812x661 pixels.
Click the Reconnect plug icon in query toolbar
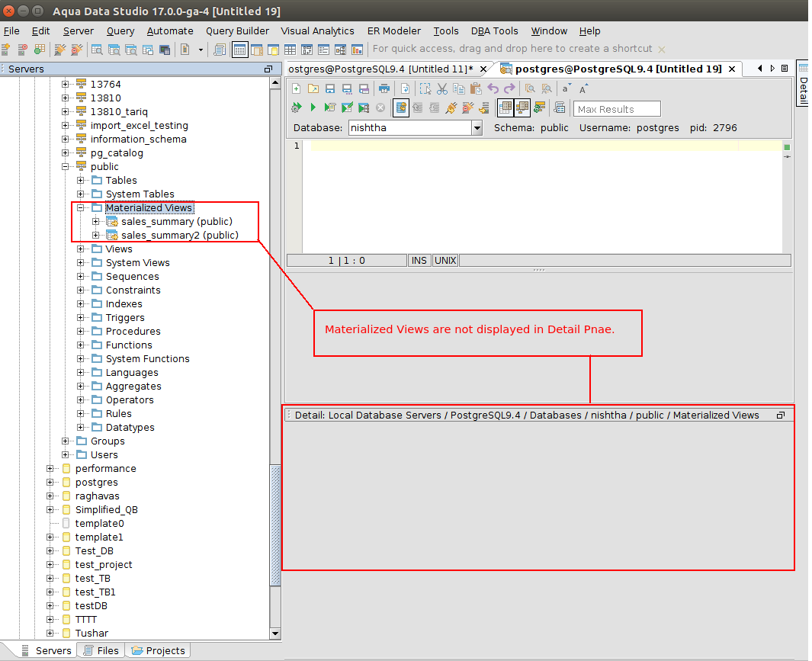451,107
